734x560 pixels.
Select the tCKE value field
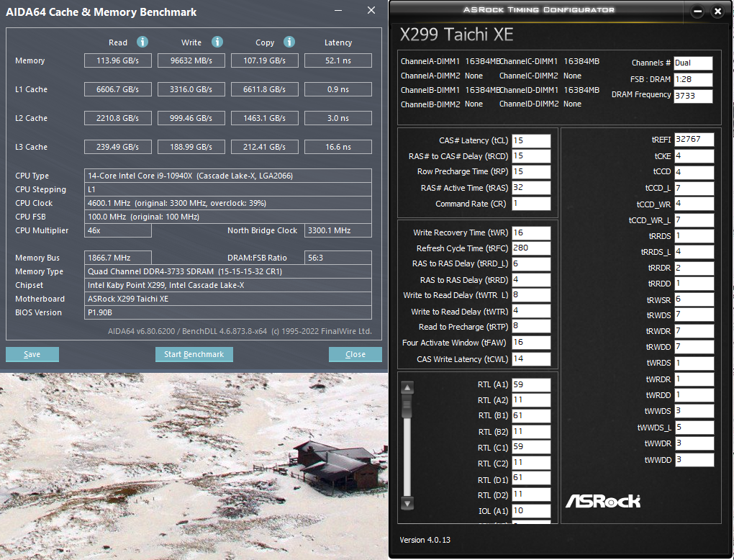[694, 156]
